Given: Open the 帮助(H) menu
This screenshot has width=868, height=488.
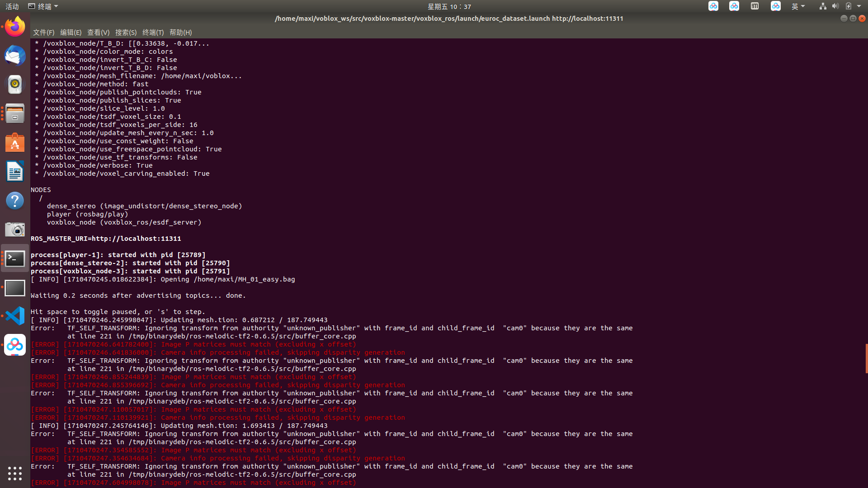Looking at the screenshot, I should (x=180, y=33).
